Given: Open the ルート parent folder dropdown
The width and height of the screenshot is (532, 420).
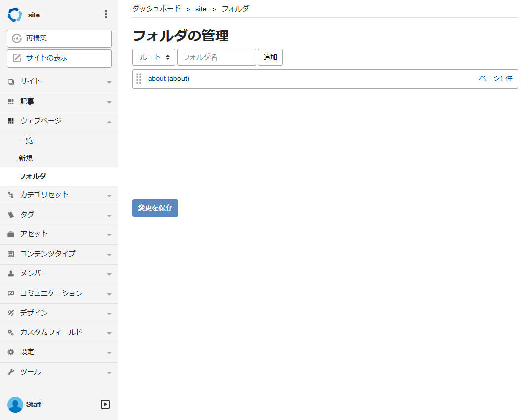Looking at the screenshot, I should pyautogui.click(x=153, y=57).
